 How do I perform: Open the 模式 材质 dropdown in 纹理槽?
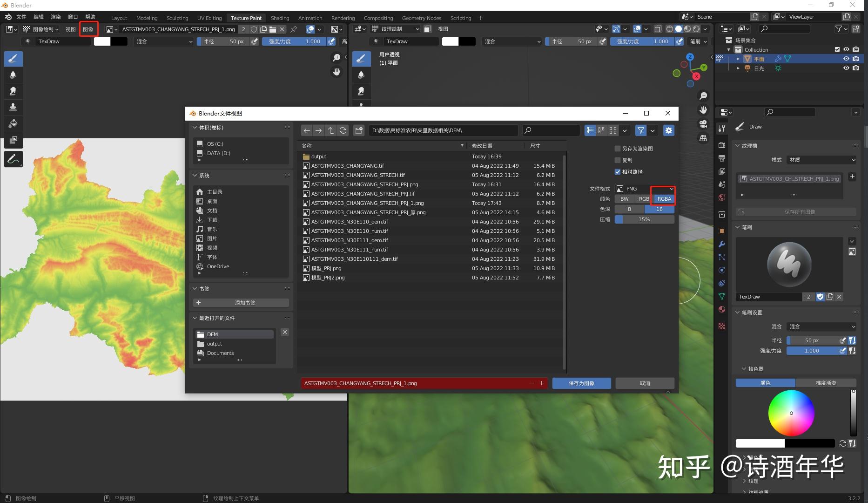(x=821, y=160)
